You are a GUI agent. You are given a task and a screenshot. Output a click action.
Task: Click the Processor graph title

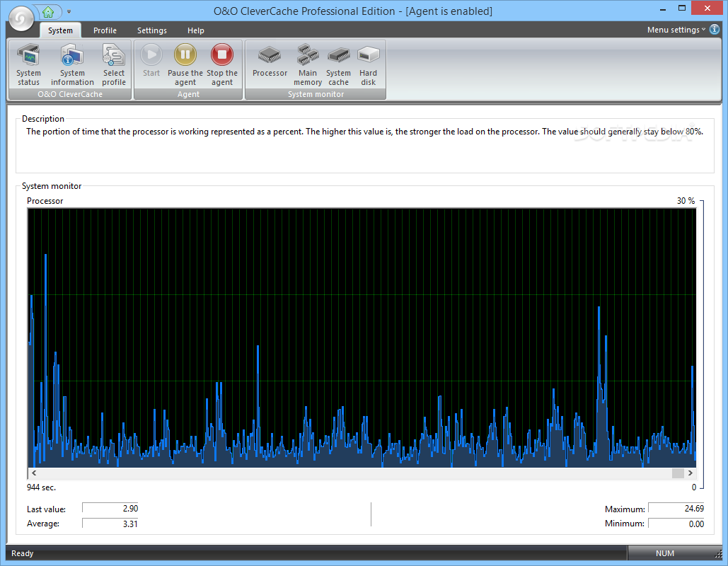pos(45,201)
